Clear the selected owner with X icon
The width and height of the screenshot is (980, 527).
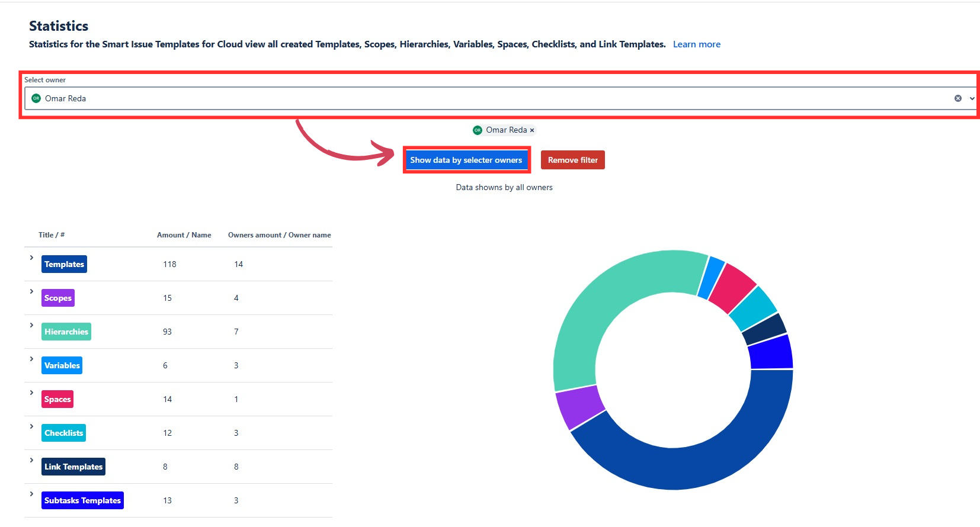(x=957, y=98)
